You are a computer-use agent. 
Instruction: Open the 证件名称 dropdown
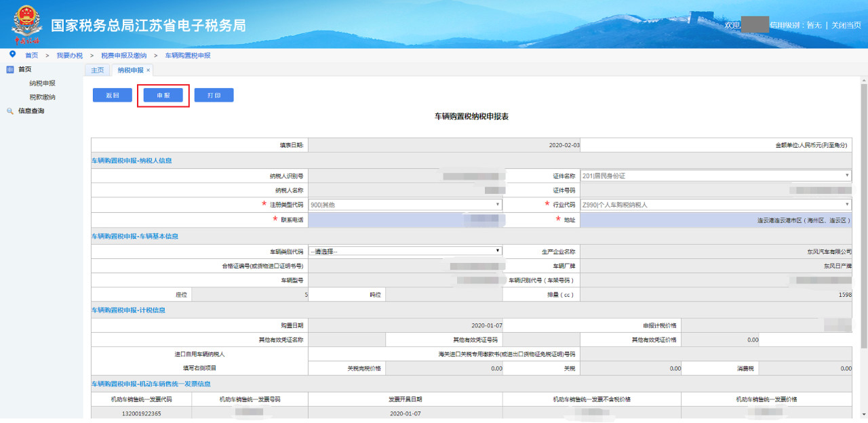[716, 176]
